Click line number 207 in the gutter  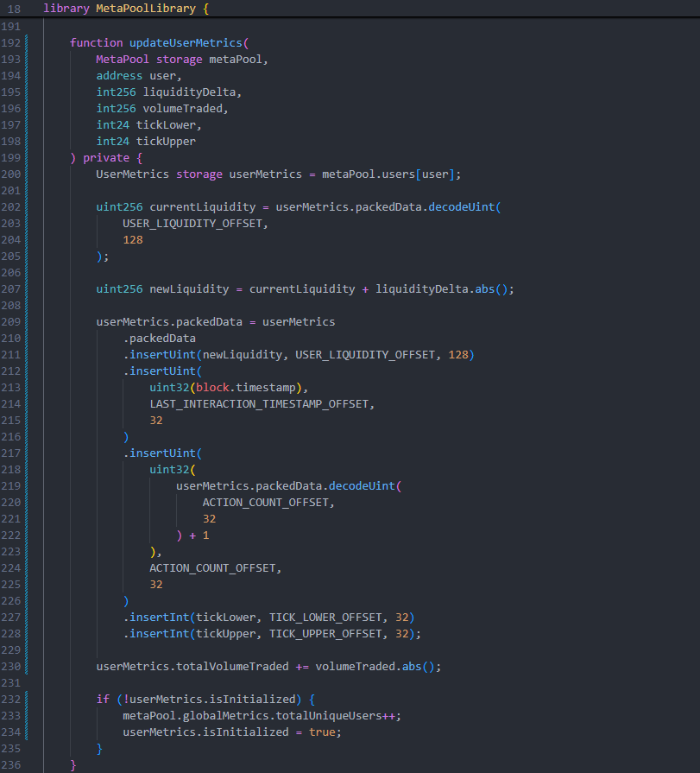coord(12,288)
